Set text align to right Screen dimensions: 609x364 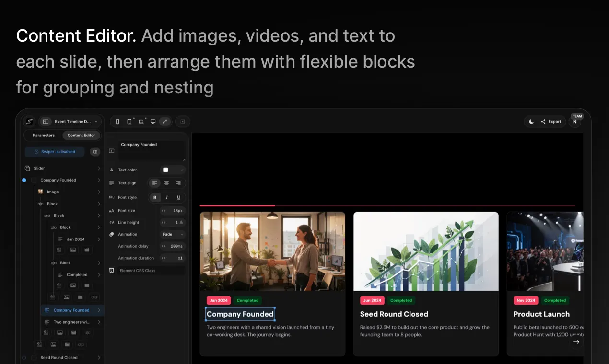[x=178, y=183]
